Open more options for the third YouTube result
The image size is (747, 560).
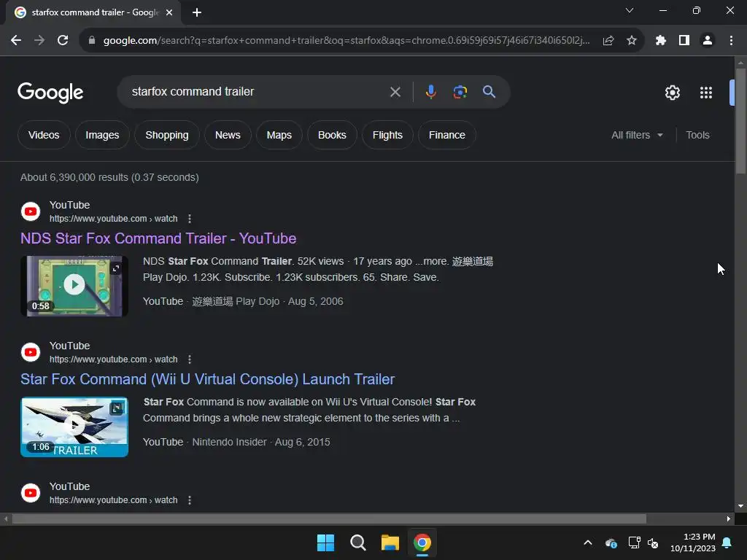[190, 500]
